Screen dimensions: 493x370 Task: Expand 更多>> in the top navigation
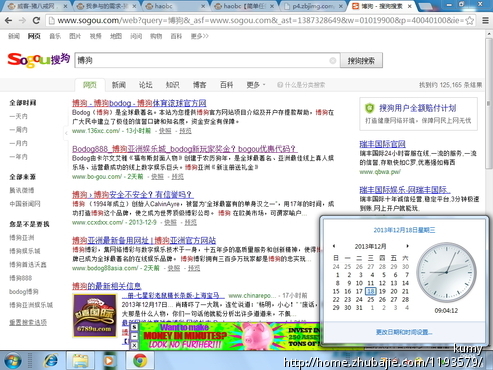tap(200, 36)
